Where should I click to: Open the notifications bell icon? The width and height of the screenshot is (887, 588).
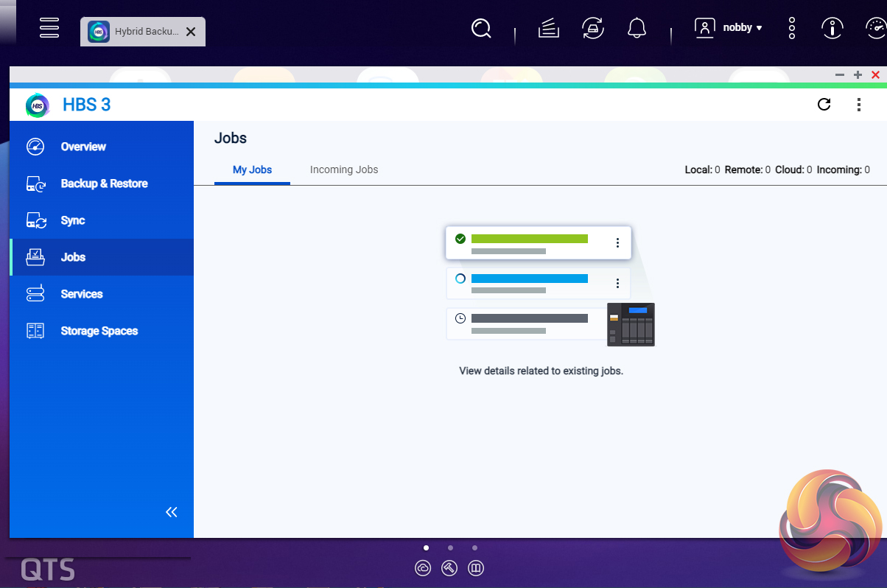(637, 29)
